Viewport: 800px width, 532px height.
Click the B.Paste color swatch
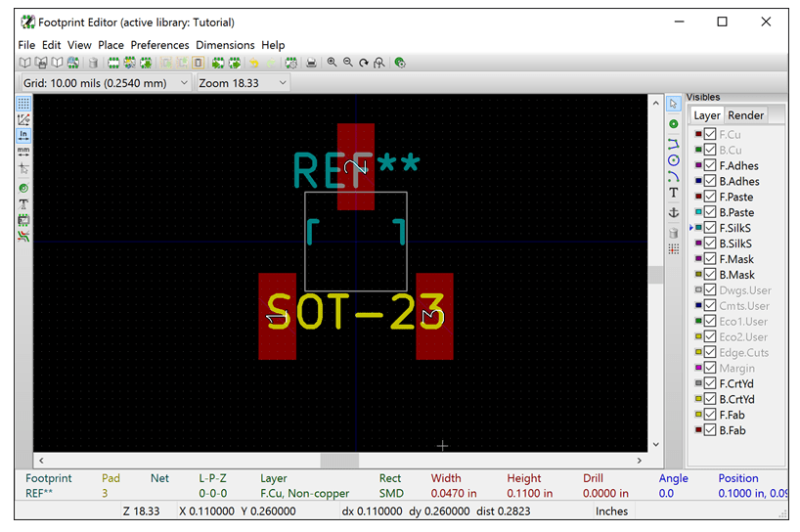click(698, 212)
